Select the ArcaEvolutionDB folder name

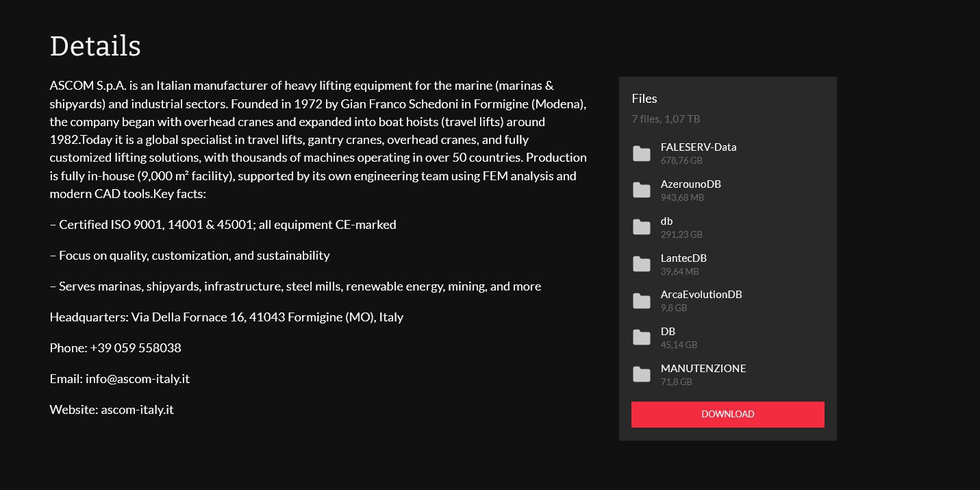(701, 294)
